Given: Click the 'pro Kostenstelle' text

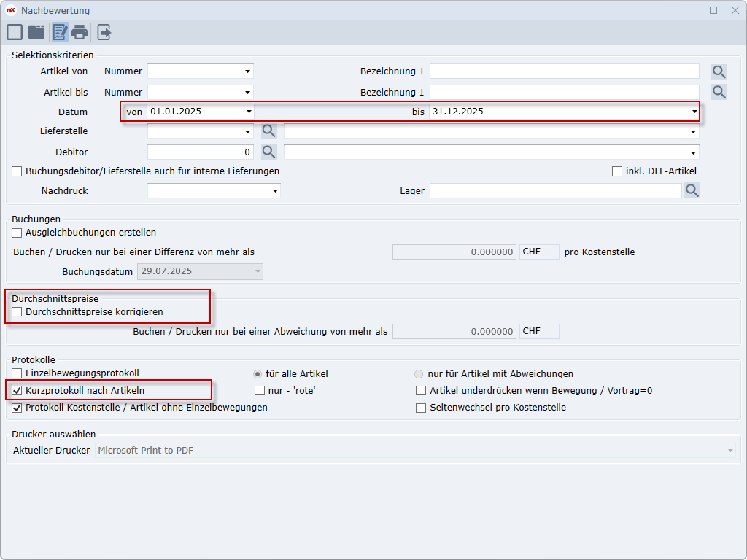Looking at the screenshot, I should click(x=600, y=252).
